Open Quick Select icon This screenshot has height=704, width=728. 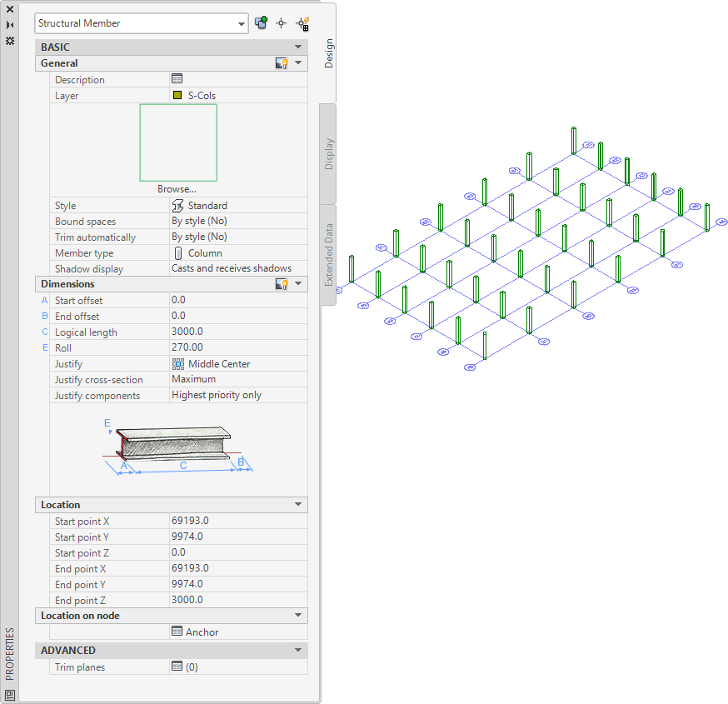[302, 23]
